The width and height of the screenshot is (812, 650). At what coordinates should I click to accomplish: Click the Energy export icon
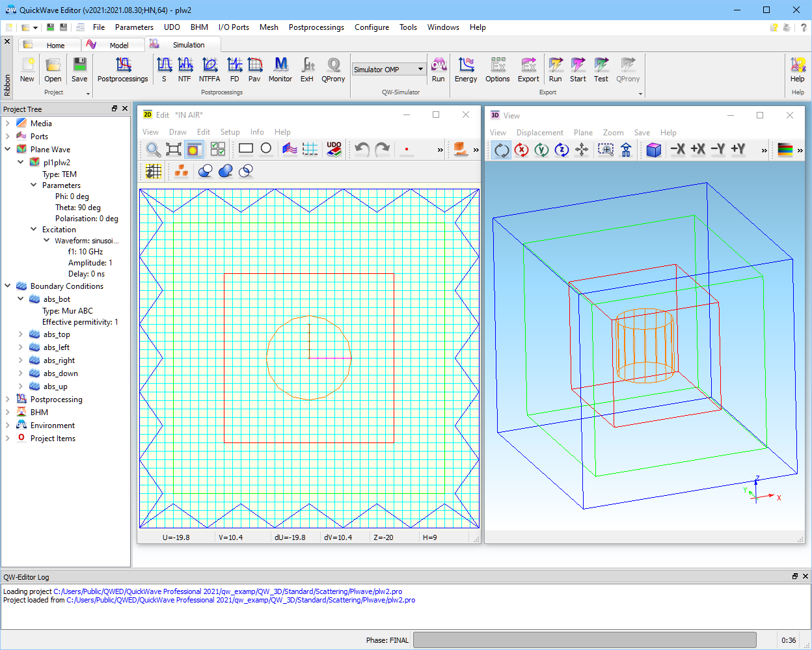pyautogui.click(x=466, y=70)
